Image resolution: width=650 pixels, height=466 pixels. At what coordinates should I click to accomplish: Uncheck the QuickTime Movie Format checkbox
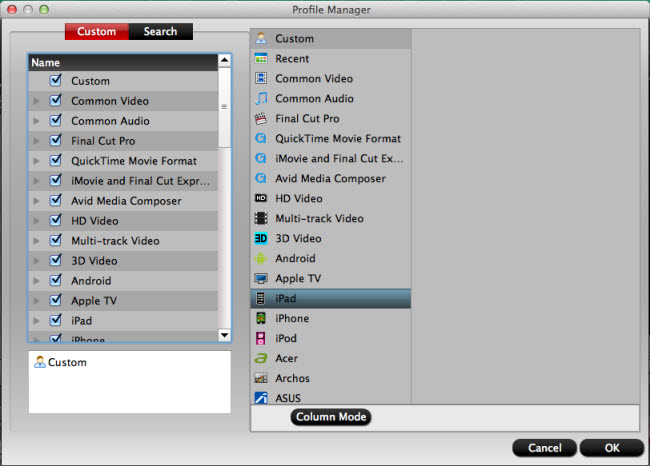click(x=56, y=160)
